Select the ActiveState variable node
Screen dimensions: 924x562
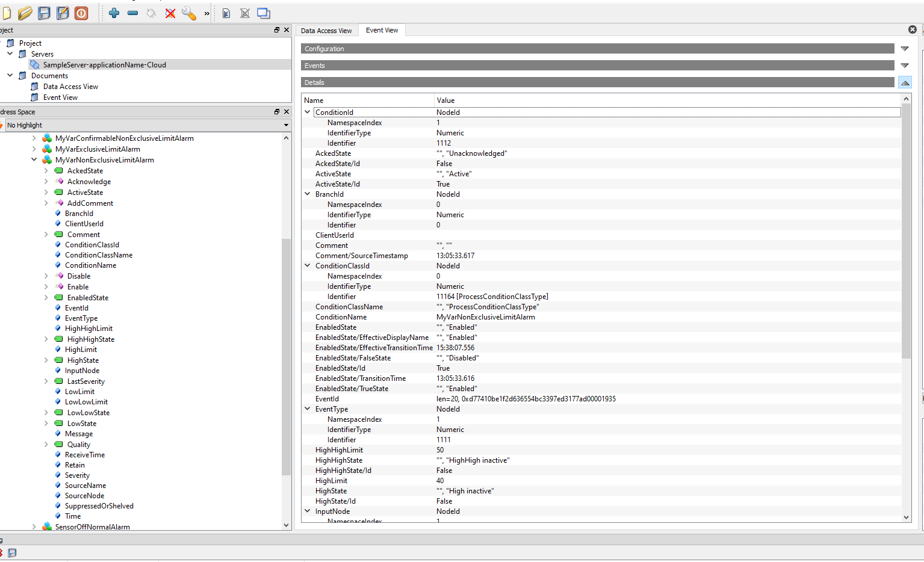coord(85,193)
